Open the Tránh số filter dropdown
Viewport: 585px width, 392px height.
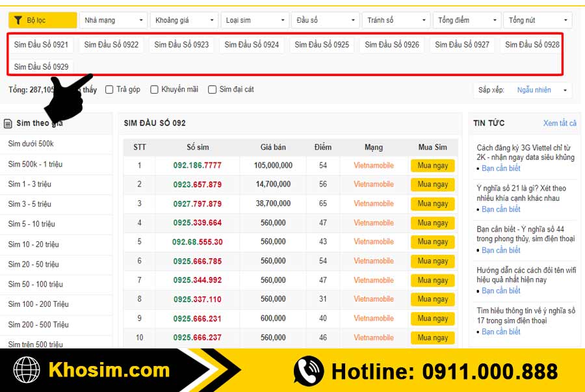[x=396, y=20]
